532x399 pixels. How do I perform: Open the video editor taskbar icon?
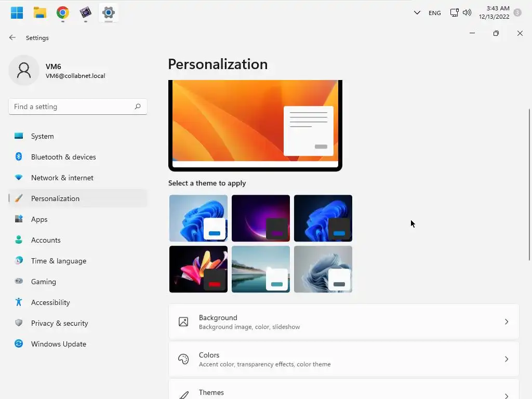coord(86,13)
